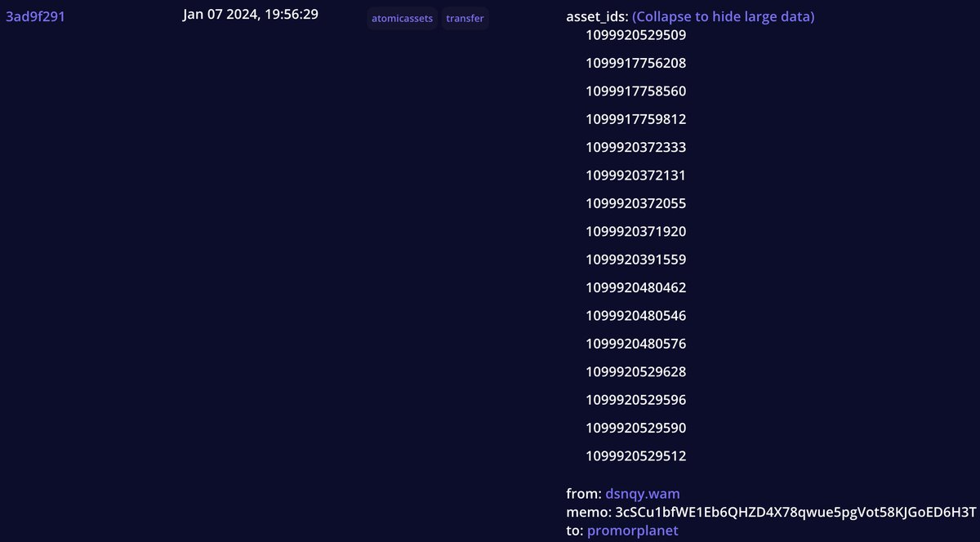Screen dimensions: 980x542
Task: Select asset id 1099917756208
Action: click(636, 63)
